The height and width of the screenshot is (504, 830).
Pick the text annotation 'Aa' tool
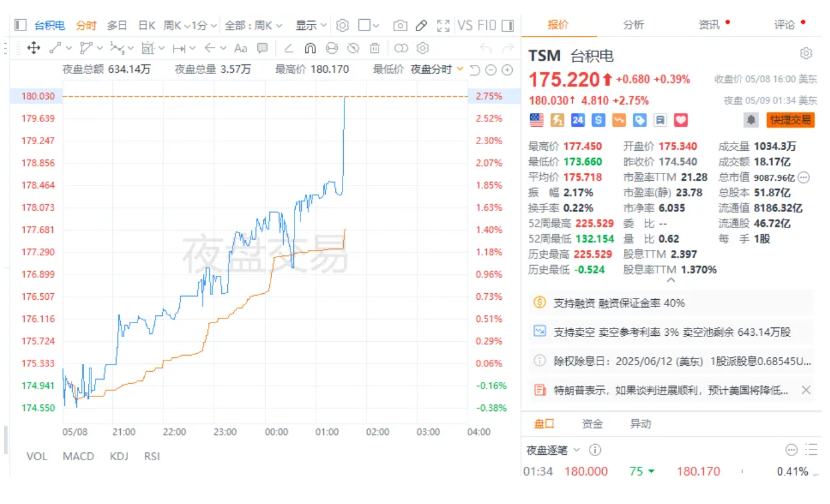tap(240, 48)
